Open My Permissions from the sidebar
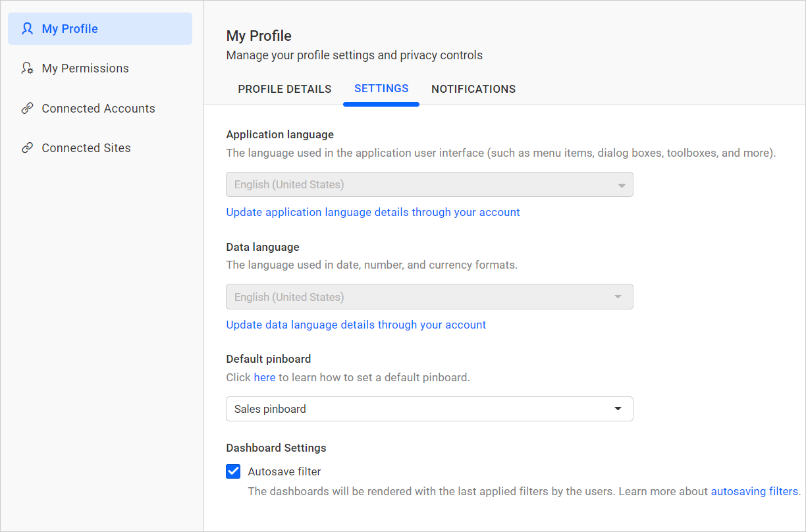Screen dimensions: 806x532 click(x=85, y=68)
